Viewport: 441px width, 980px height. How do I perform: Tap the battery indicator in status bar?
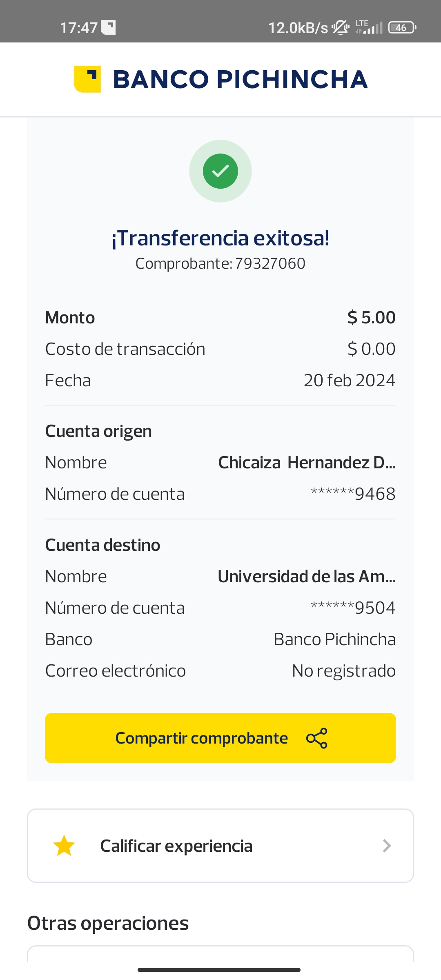click(x=402, y=28)
